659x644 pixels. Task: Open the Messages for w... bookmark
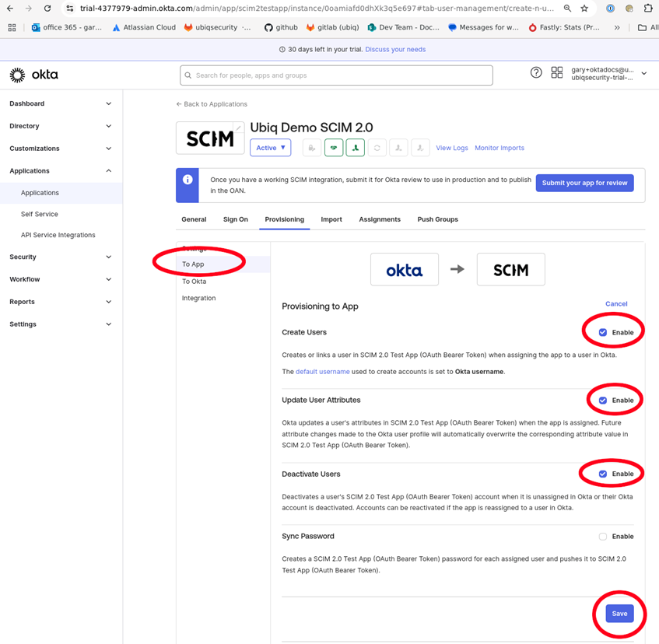pyautogui.click(x=483, y=27)
